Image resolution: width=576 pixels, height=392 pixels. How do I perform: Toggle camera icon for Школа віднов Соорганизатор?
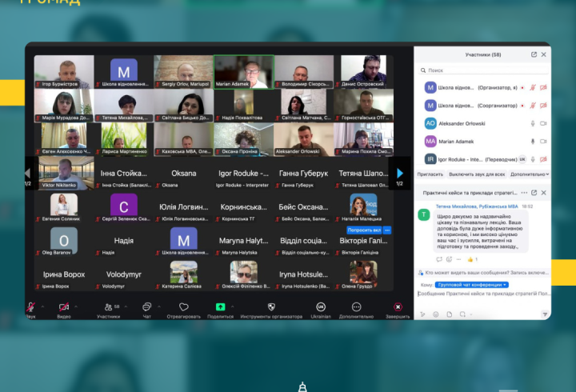(x=543, y=106)
